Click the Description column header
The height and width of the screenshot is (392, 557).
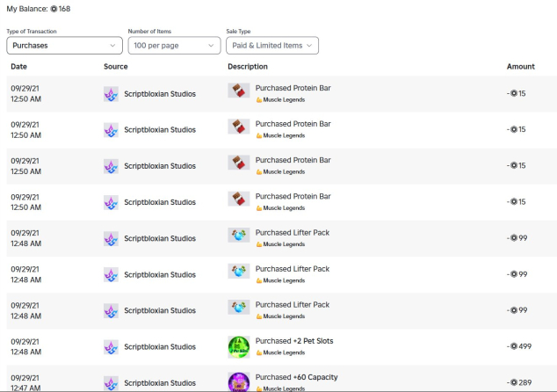(247, 67)
